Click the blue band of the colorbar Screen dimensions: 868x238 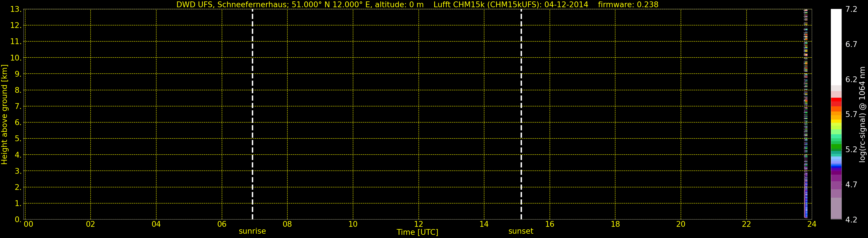pos(836,165)
